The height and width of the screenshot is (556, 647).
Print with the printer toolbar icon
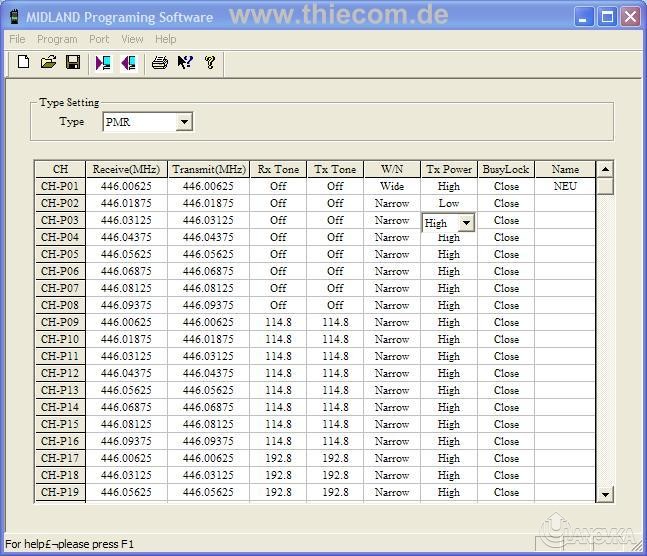(159, 63)
